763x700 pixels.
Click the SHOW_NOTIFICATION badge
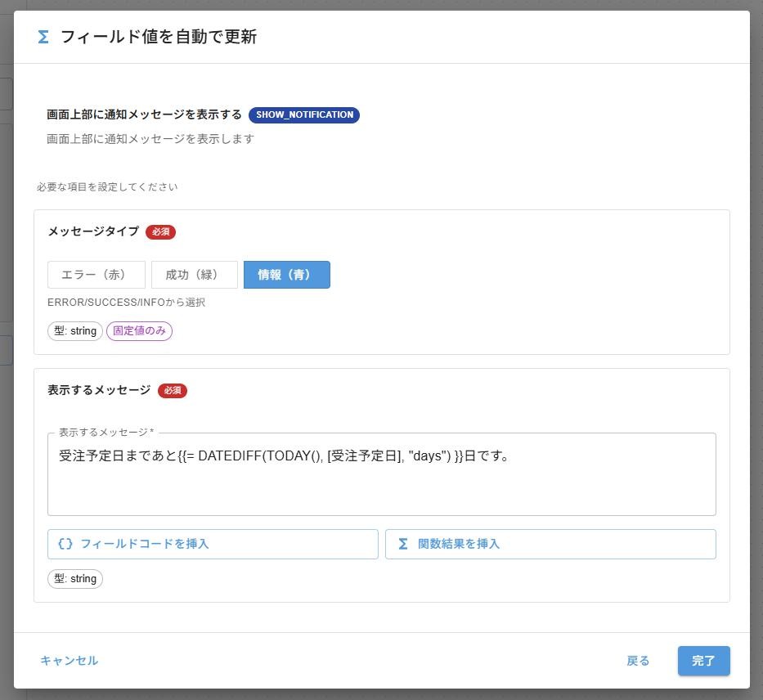[303, 114]
